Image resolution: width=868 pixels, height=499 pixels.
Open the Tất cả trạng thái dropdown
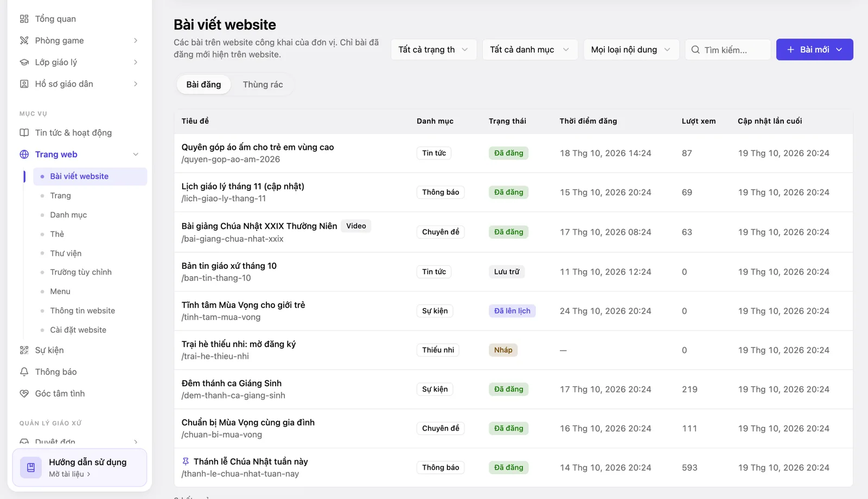pyautogui.click(x=433, y=49)
